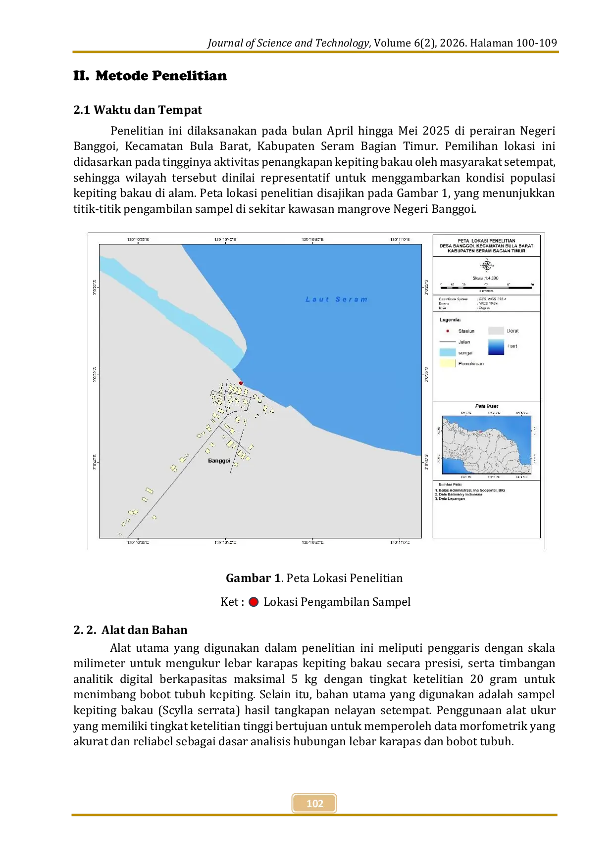Select the yellow Pemukiman legend swatch
This screenshot has width=614, height=868.
pyautogui.click(x=448, y=364)
